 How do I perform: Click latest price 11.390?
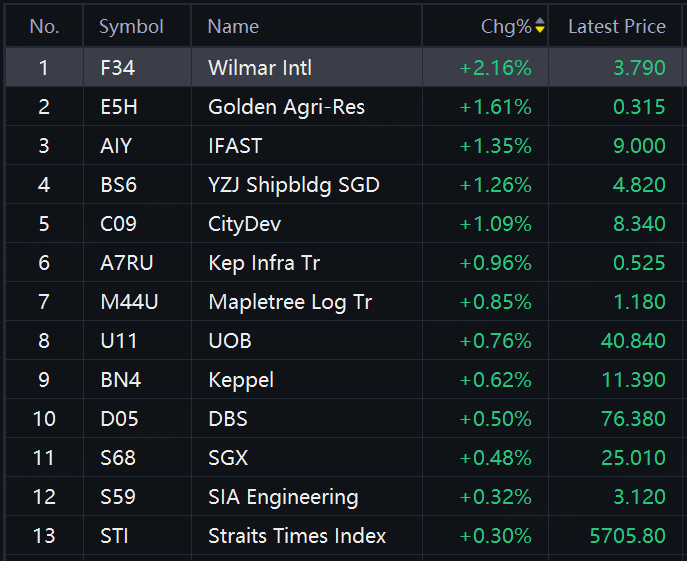(x=634, y=380)
